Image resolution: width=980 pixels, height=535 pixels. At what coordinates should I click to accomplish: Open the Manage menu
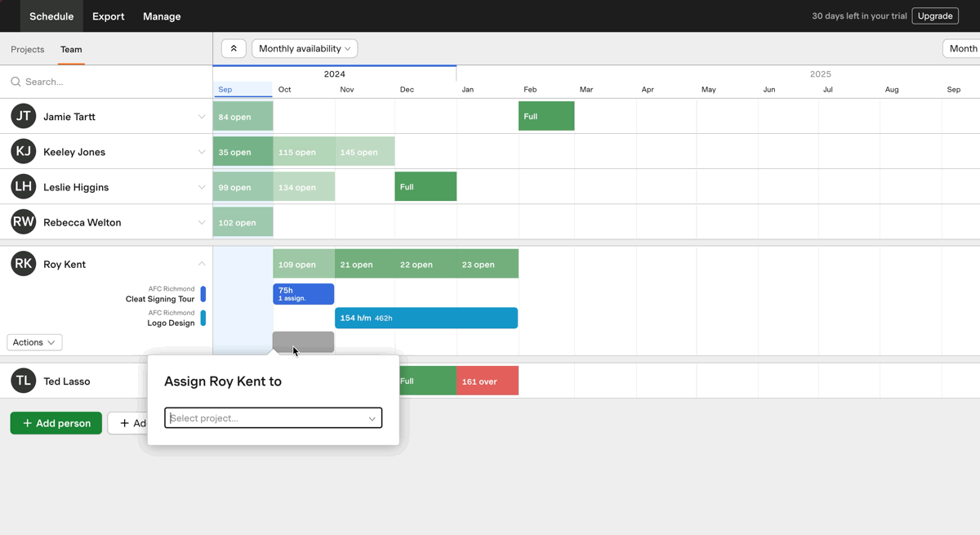pos(162,16)
